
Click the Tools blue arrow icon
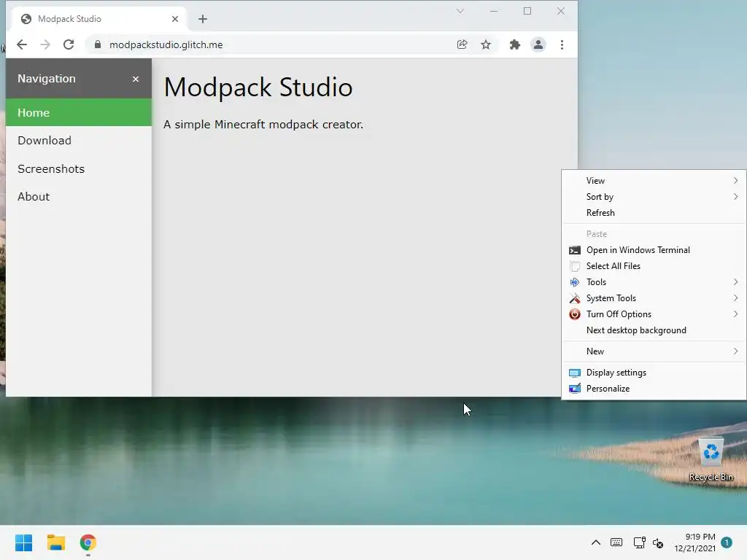pyautogui.click(x=575, y=282)
